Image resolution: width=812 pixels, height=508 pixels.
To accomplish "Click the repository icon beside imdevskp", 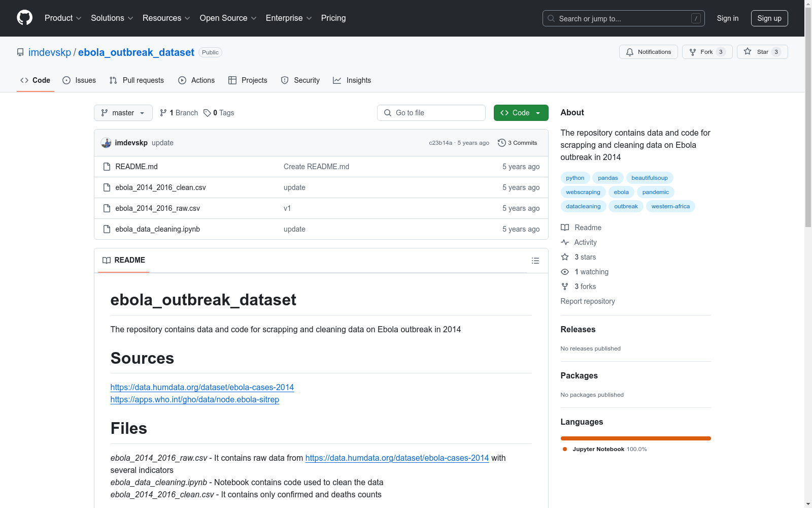I will tap(20, 52).
